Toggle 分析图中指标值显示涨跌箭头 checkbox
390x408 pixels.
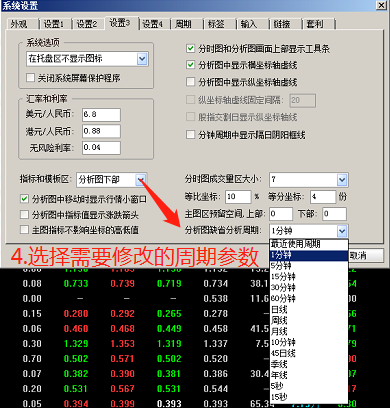(24, 214)
